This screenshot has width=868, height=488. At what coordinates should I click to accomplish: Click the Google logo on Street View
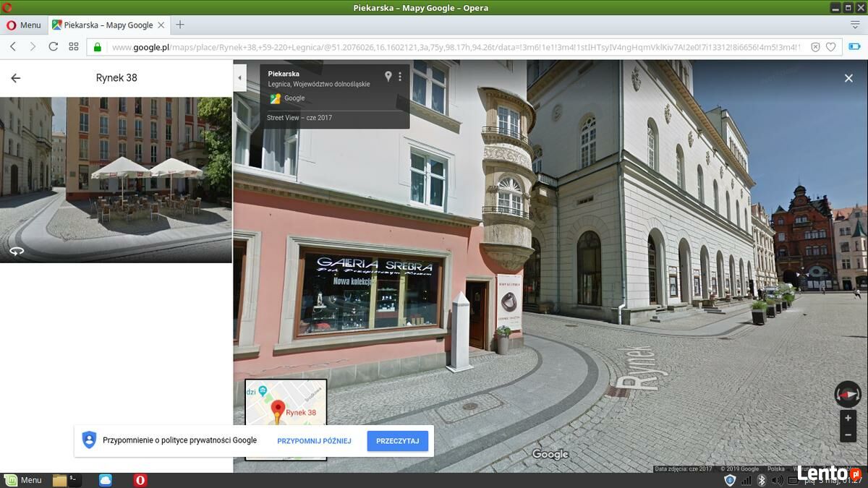[x=550, y=454]
